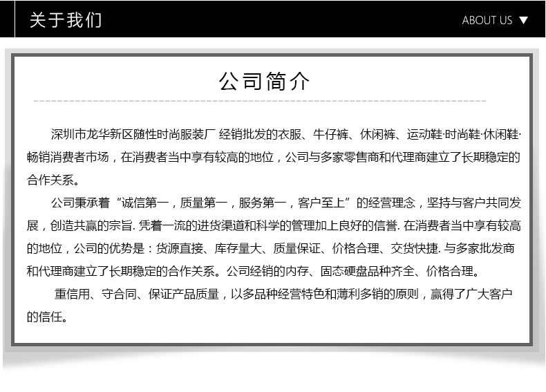Click the line starting with 和代理商建立了长期稳定

point(254,271)
